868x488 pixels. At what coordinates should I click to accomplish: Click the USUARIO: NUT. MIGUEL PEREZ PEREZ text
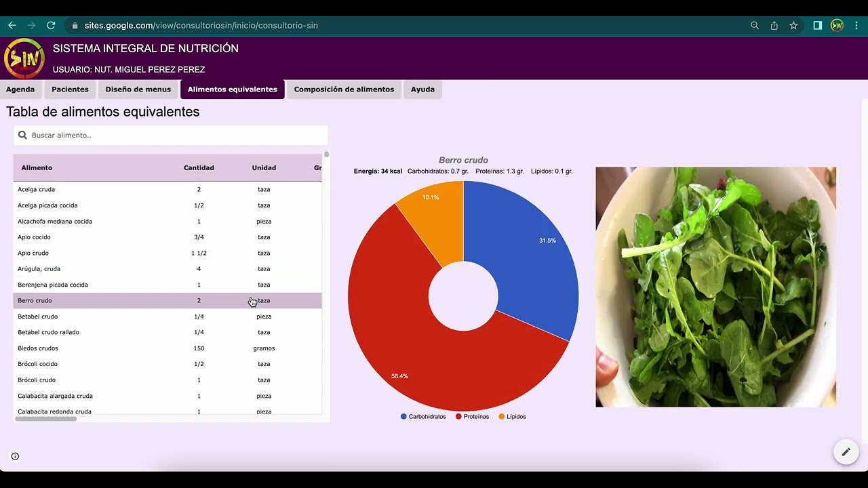pos(129,70)
